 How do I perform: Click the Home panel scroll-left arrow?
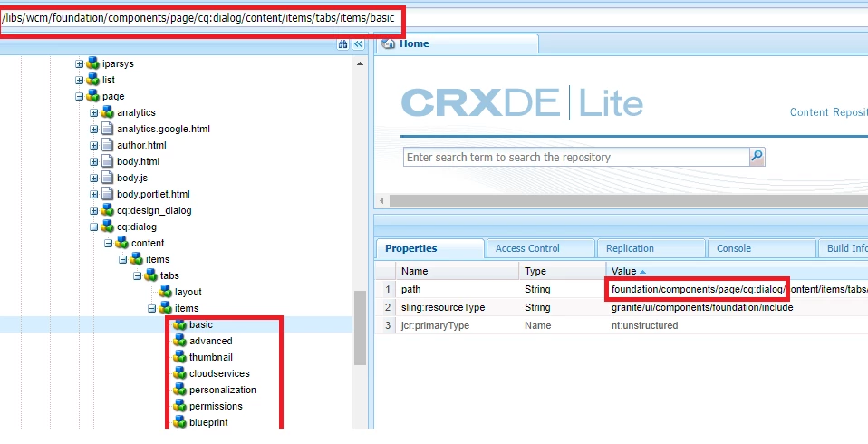(x=381, y=200)
